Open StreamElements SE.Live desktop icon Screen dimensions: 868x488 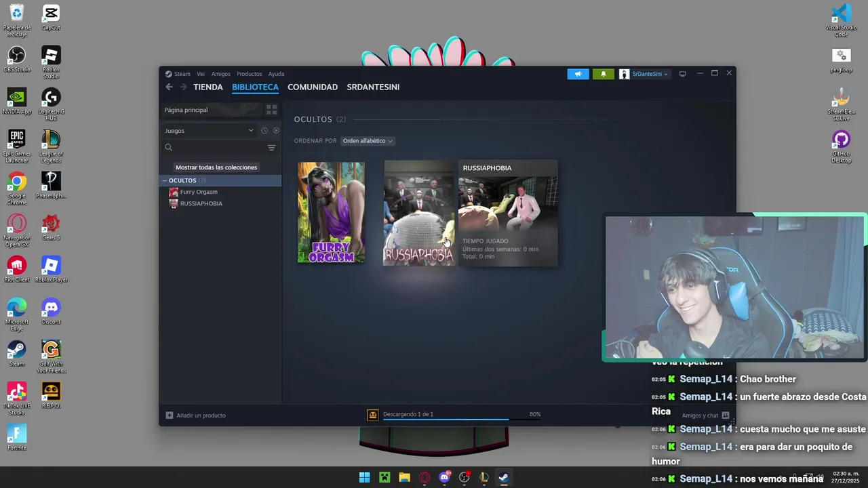[841, 104]
